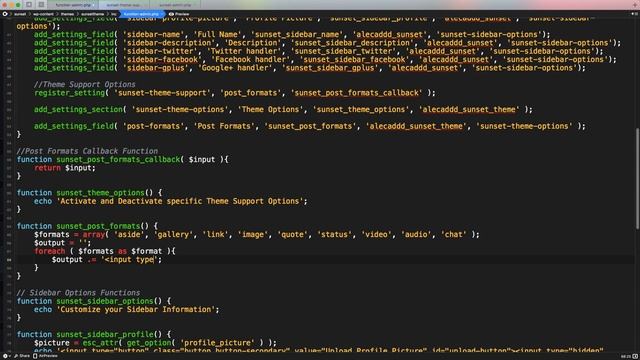This screenshot has width=640, height=360.
Task: Click the 'Google+ handler' string
Action: click(236, 68)
